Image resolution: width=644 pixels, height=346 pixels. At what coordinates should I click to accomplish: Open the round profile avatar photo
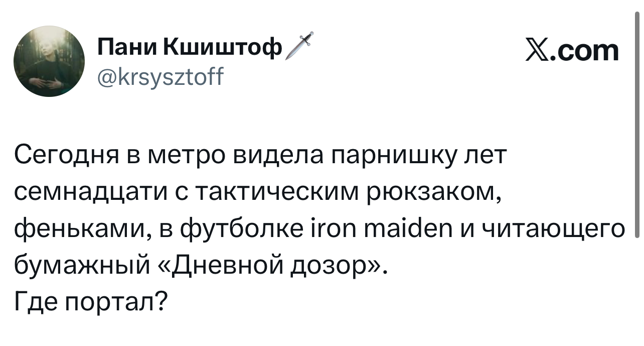[x=50, y=61]
